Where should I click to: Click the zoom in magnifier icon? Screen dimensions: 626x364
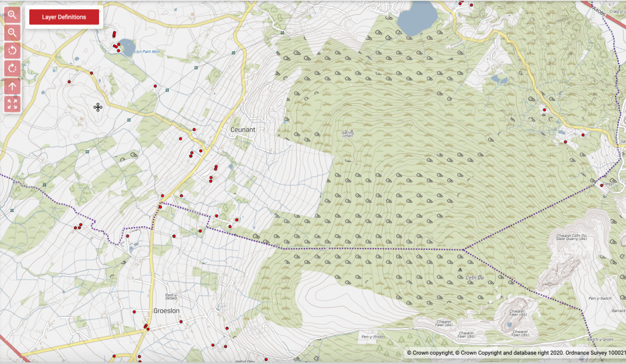(x=12, y=15)
